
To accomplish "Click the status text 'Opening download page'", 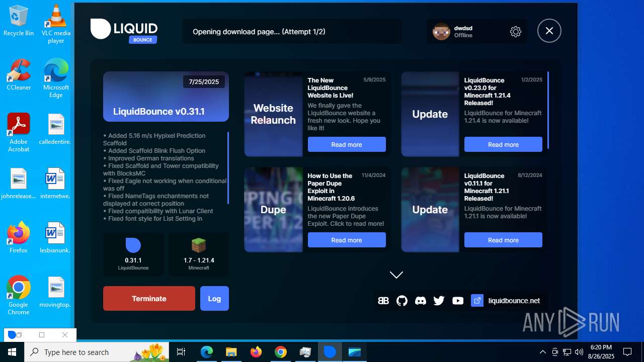I will point(259,31).
